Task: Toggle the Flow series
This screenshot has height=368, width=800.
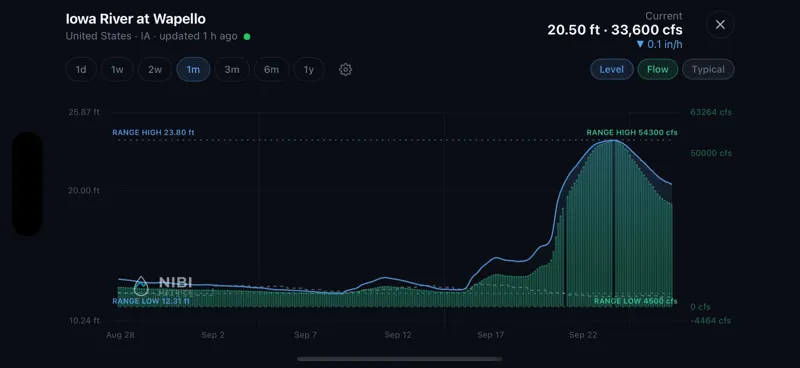Action: tap(658, 69)
